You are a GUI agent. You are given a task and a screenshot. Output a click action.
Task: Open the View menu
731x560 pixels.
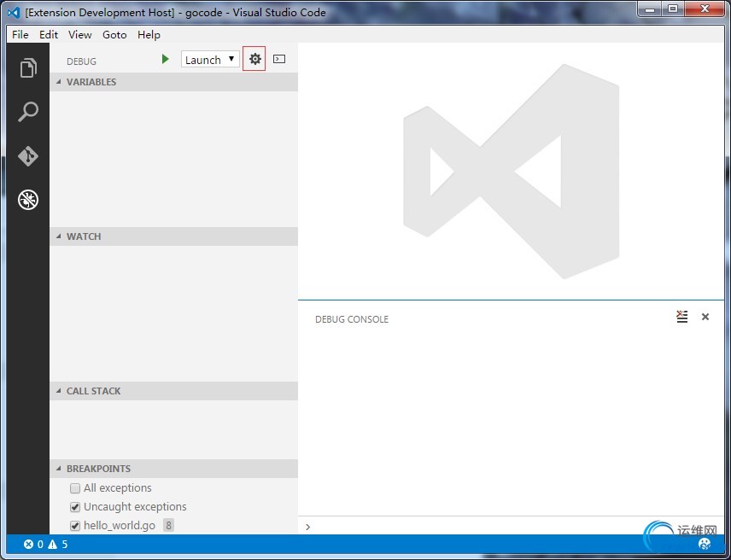pos(79,35)
